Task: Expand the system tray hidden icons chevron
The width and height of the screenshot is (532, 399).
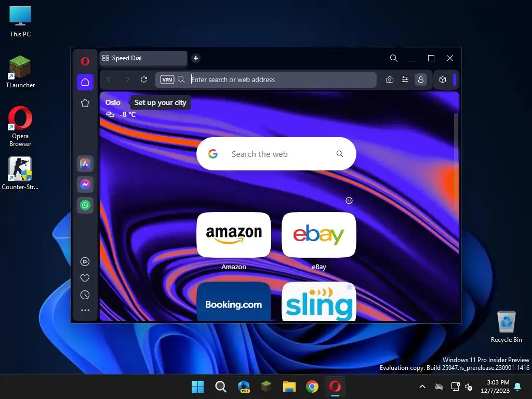Action: tap(422, 387)
